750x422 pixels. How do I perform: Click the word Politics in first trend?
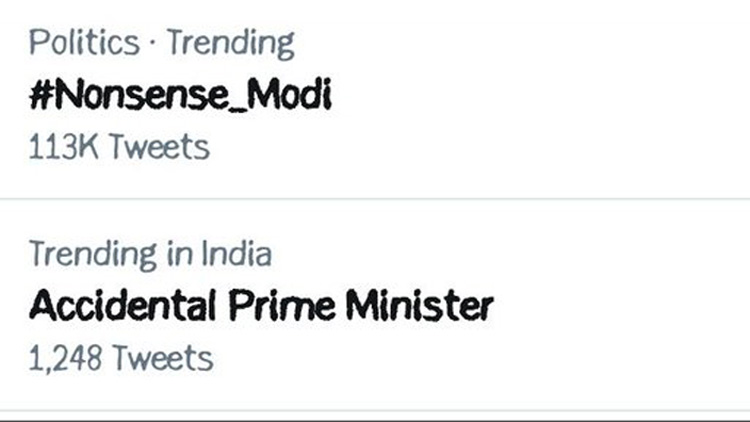click(84, 43)
